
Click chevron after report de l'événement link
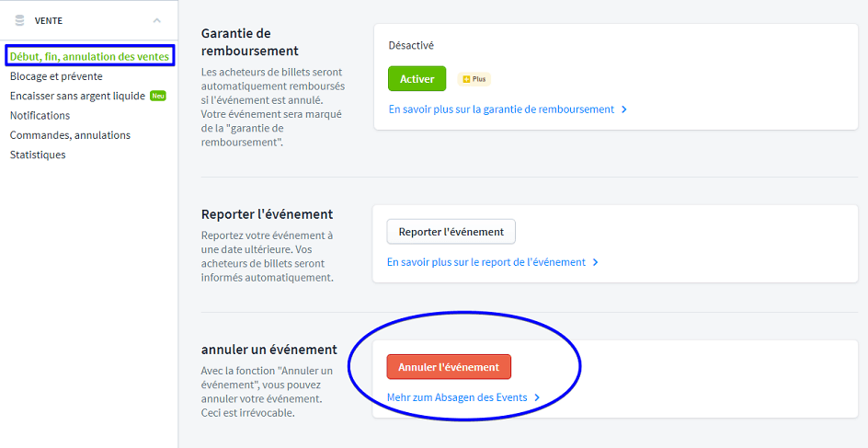[596, 262]
